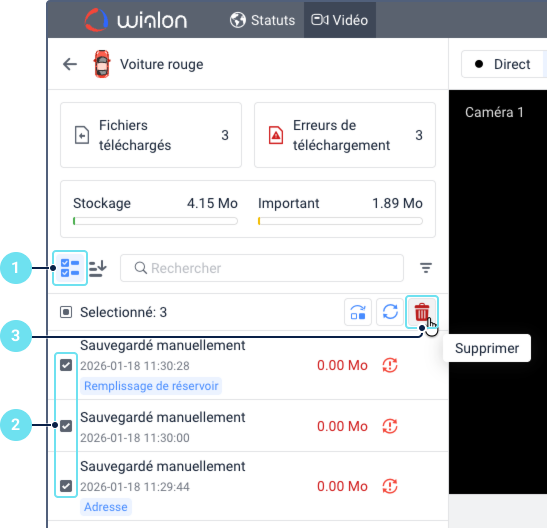Viewport: 547px width, 528px height.
Task: Open the Erreurs de téléchargement card
Action: click(x=345, y=135)
